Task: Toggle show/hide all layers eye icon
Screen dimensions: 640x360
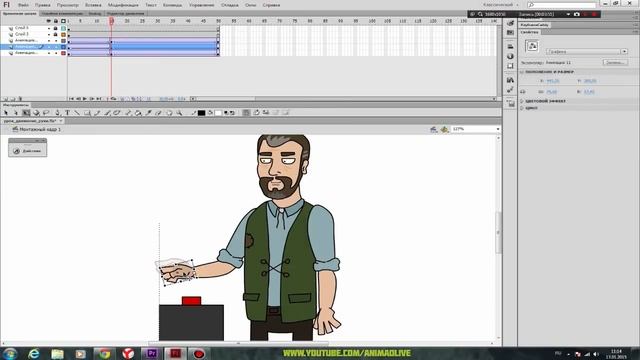Action: pyautogui.click(x=49, y=21)
